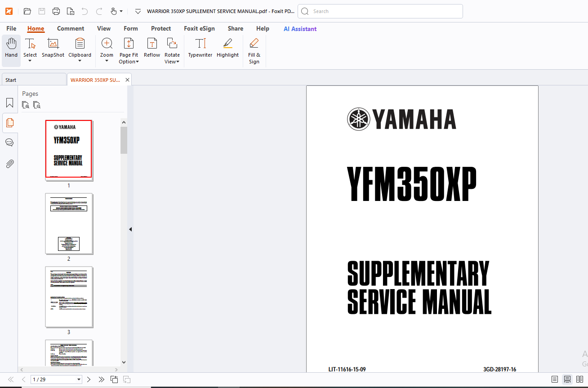Image resolution: width=588 pixels, height=388 pixels.
Task: Click the Pages panel vertical scrollbar thumb
Action: coord(124,140)
